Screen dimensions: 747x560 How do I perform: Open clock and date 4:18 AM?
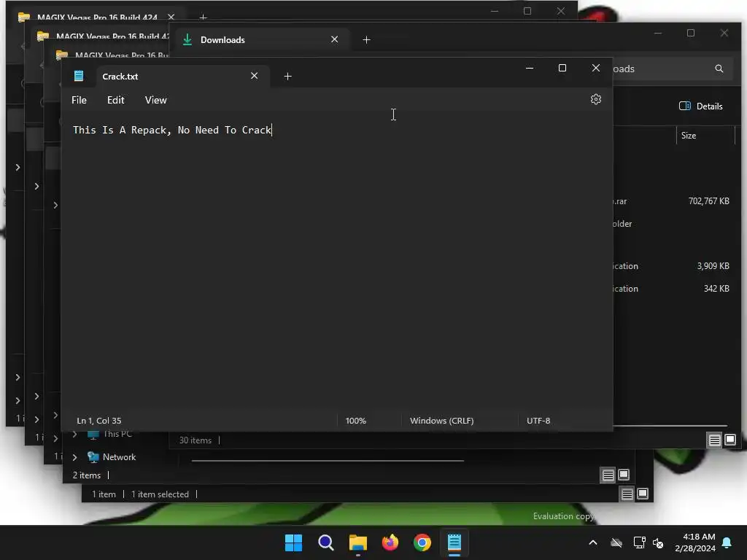[x=695, y=542]
